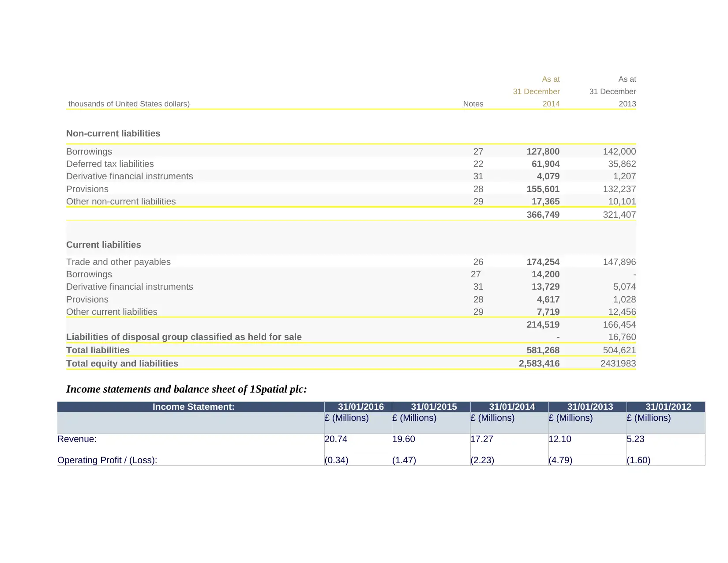Click 'Other current liabilities' label

pos(112,312)
